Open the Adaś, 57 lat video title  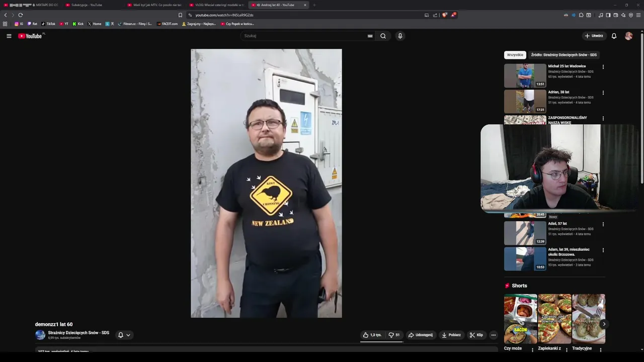click(557, 223)
